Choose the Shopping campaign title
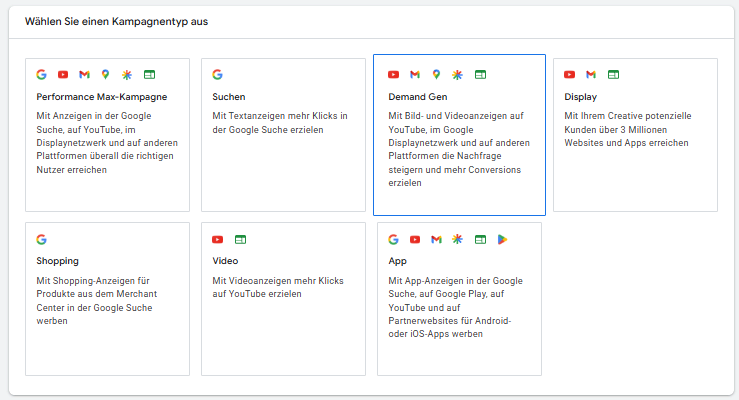The height and width of the screenshot is (400, 739). pos(57,261)
